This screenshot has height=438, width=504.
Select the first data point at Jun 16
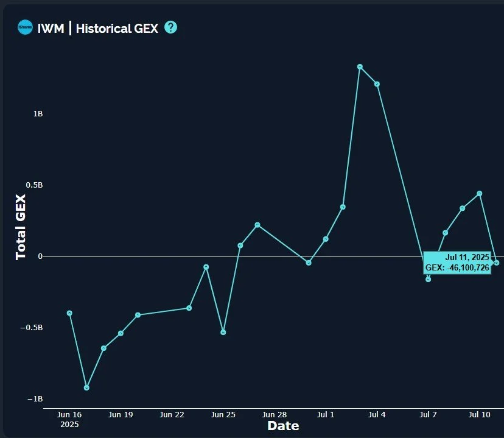click(69, 313)
